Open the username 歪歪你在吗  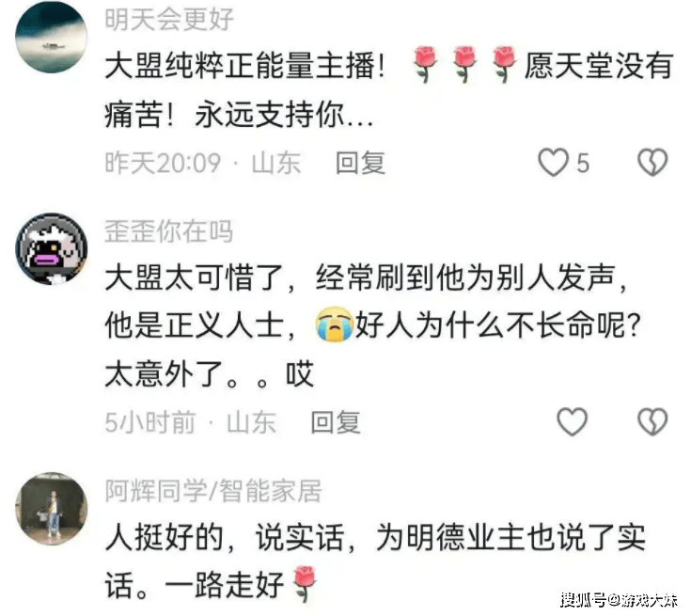(x=169, y=231)
